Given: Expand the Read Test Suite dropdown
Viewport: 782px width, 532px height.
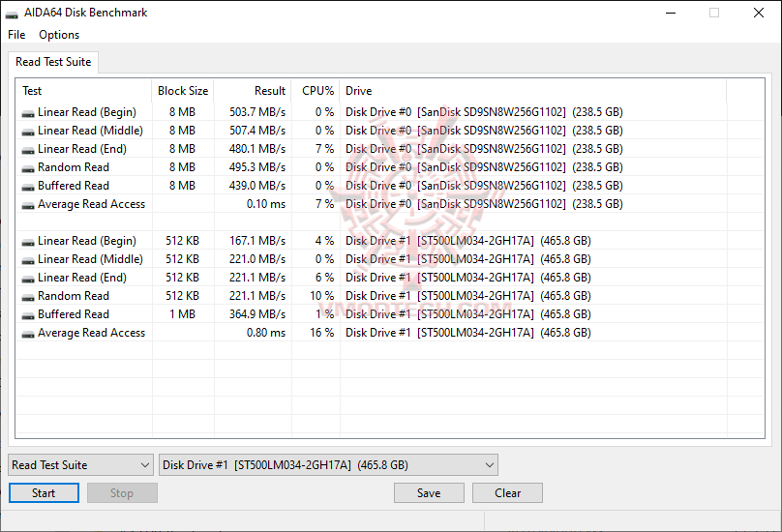Looking at the screenshot, I should 80,464.
